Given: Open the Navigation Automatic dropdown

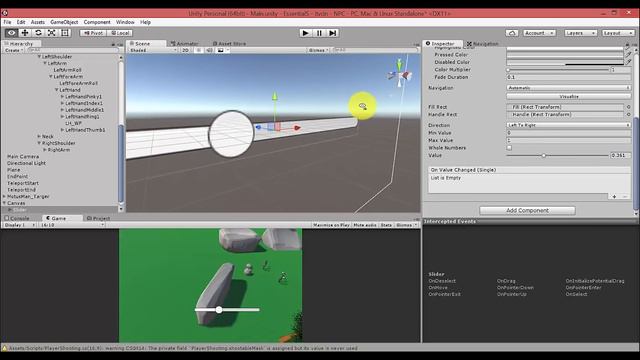Looking at the screenshot, I should pyautogui.click(x=569, y=88).
